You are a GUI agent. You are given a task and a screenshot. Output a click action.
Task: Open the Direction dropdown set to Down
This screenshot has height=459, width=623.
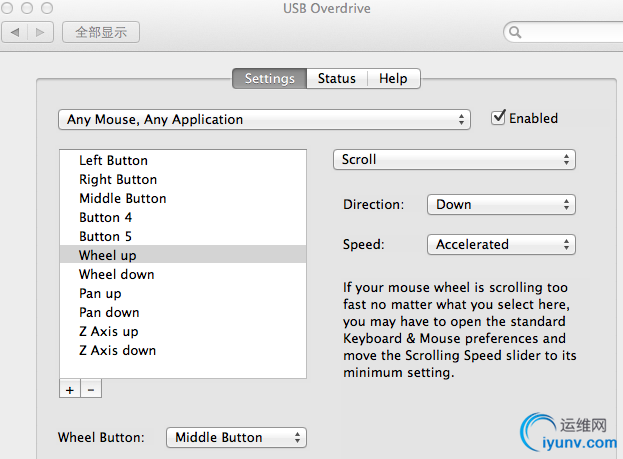click(x=501, y=205)
